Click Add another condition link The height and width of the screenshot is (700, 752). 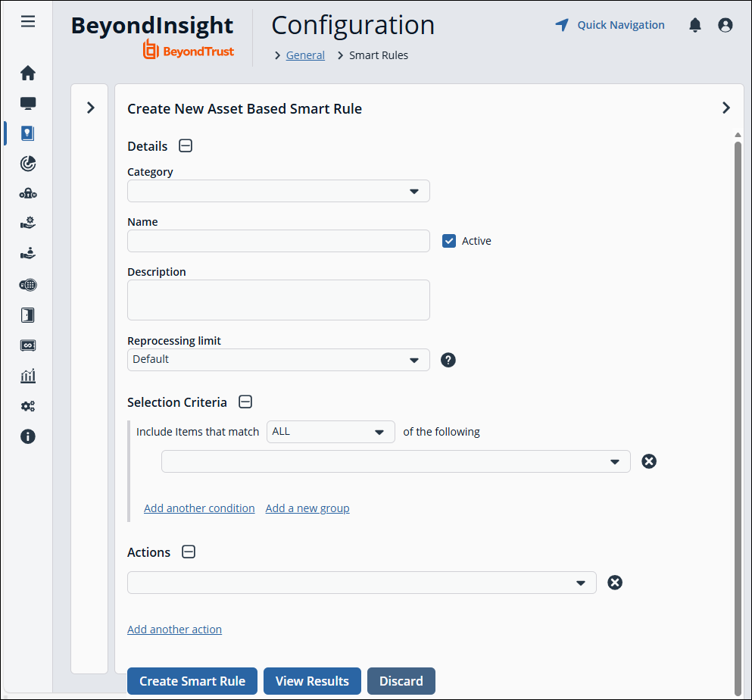(199, 508)
